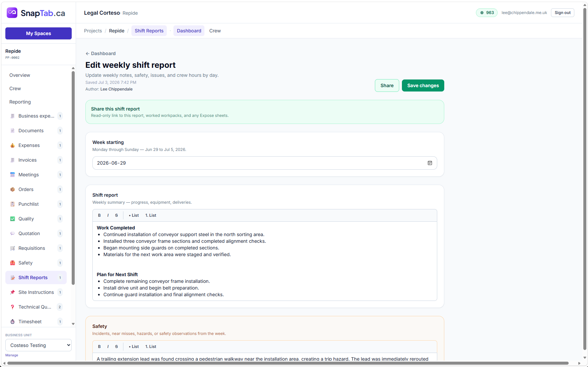Screen dimensions: 588x367
Task: Go back via the Dashboard back link
Action: coord(101,53)
